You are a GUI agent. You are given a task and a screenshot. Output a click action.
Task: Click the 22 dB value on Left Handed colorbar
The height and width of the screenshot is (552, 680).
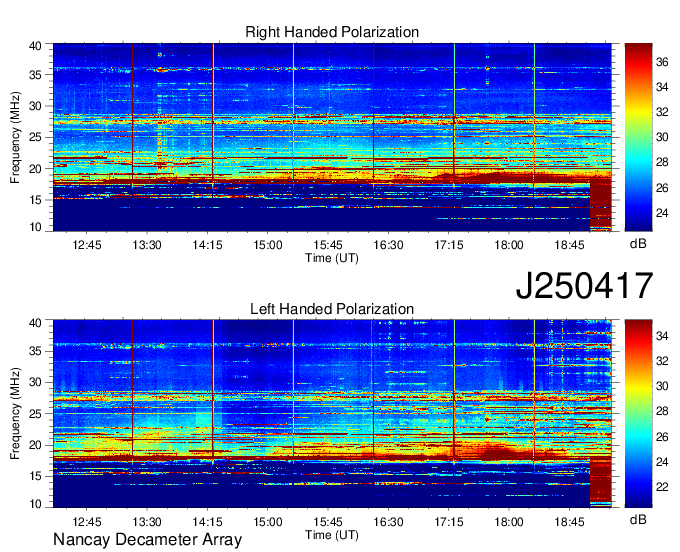tap(662, 487)
